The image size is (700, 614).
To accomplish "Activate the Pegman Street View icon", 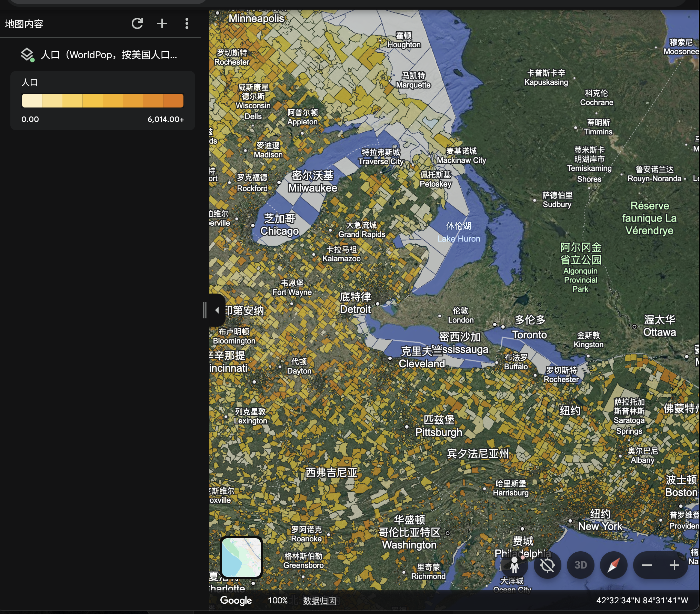I will pos(514,565).
